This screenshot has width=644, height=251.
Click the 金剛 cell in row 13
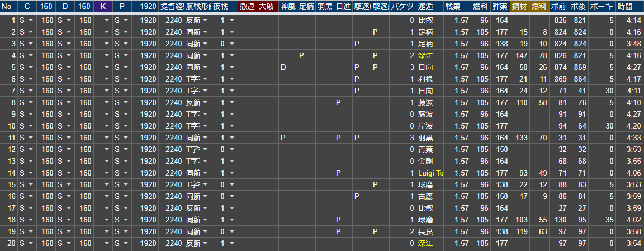tap(429, 161)
